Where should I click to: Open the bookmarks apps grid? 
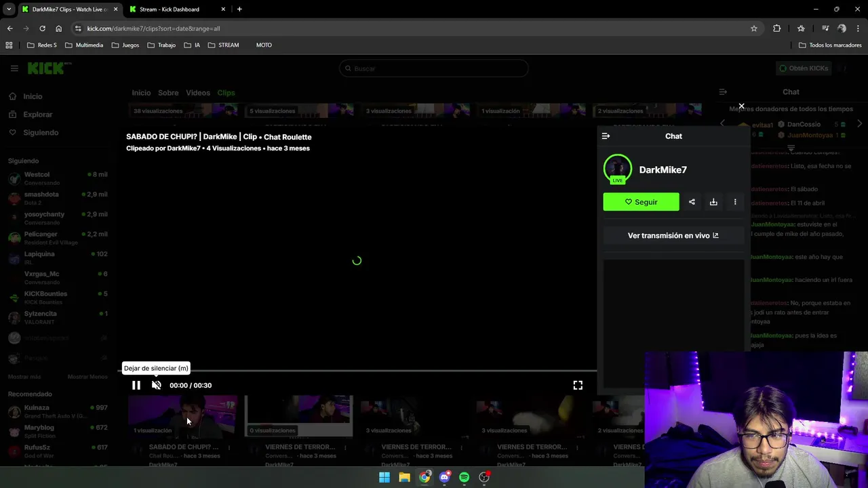9,45
